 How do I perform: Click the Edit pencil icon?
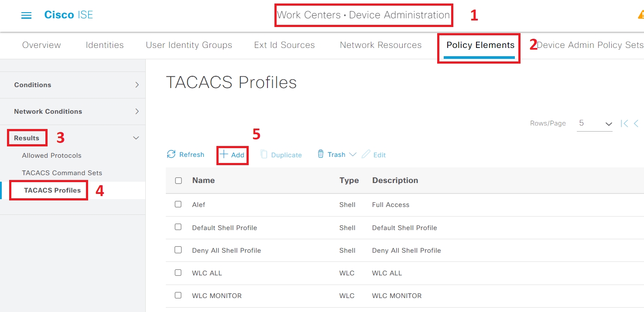pyautogui.click(x=366, y=154)
